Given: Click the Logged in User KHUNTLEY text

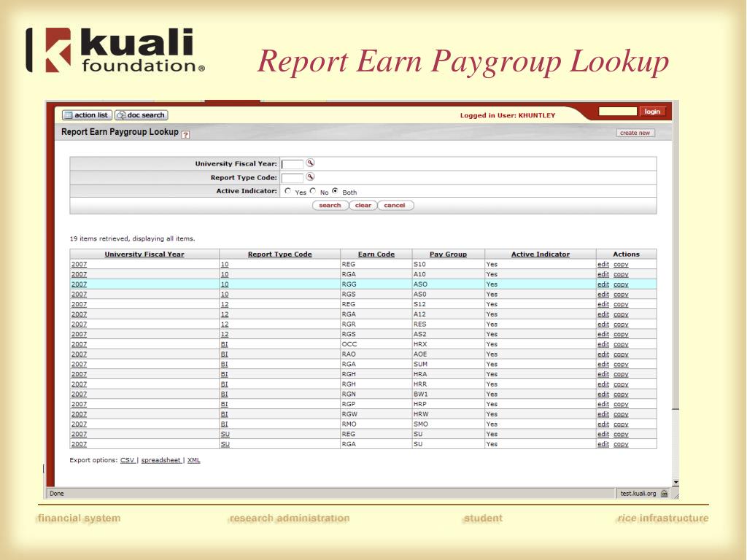Looking at the screenshot, I should [x=508, y=115].
